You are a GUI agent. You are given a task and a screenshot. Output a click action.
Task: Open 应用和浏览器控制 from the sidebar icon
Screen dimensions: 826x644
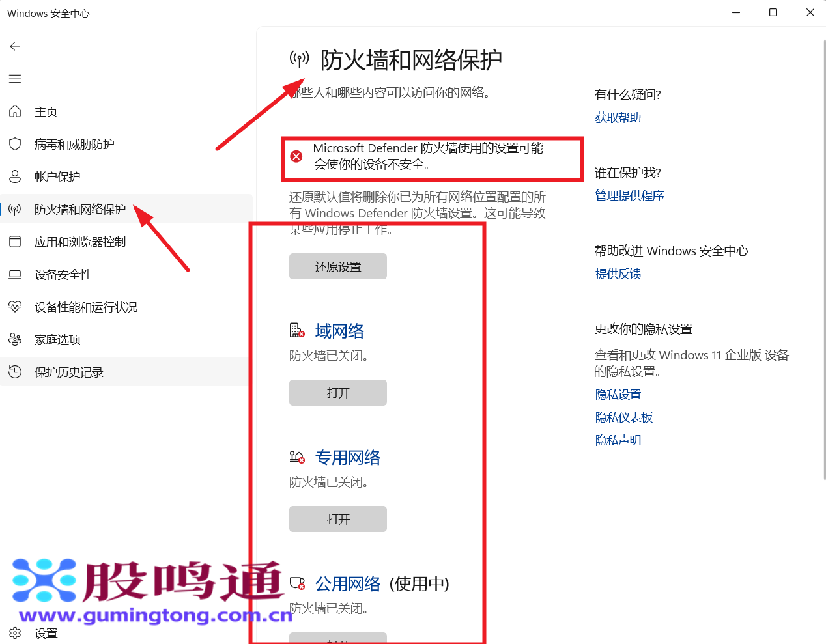click(14, 242)
